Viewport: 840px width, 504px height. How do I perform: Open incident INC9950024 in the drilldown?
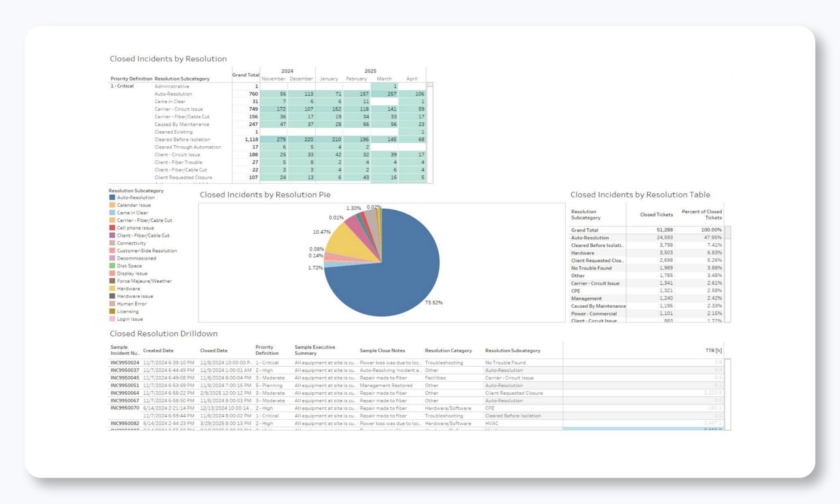(x=125, y=363)
